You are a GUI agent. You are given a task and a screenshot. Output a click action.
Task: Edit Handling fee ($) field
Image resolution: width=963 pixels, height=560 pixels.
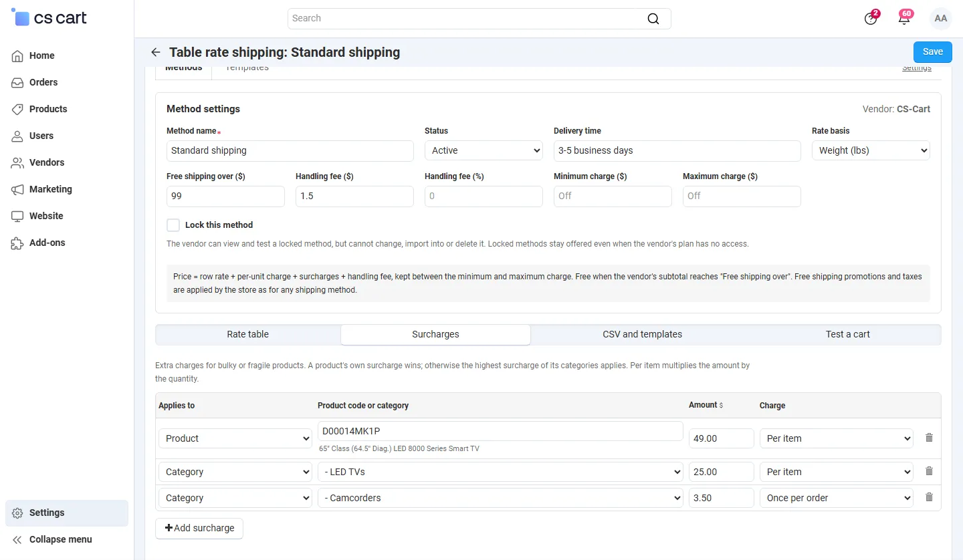click(354, 196)
